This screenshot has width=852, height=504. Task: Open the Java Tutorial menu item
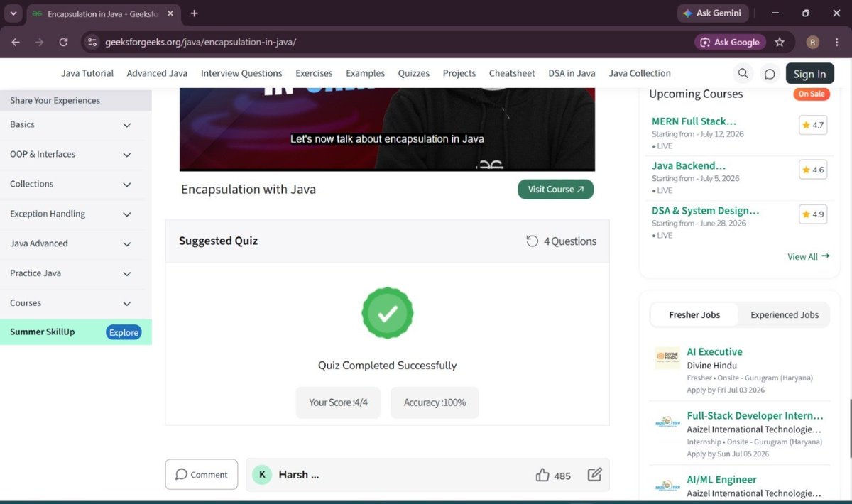[87, 73]
